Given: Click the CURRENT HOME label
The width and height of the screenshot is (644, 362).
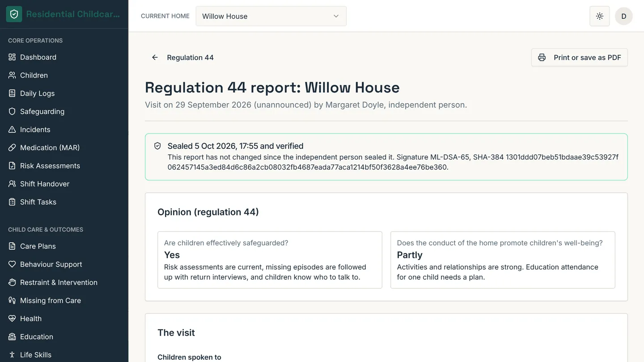Looking at the screenshot, I should [165, 16].
